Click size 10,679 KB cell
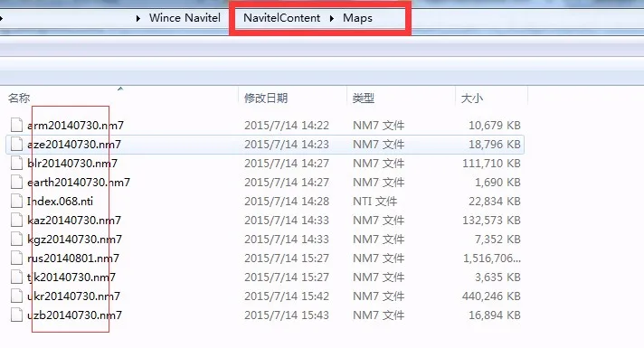Image resolution: width=644 pixels, height=348 pixels. click(x=495, y=125)
